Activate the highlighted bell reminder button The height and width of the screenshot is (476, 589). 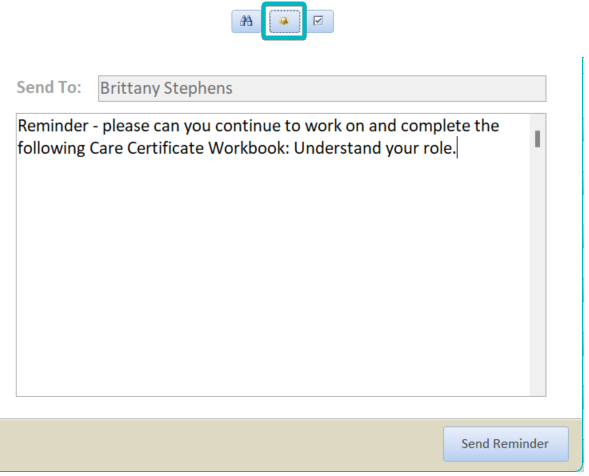point(284,21)
